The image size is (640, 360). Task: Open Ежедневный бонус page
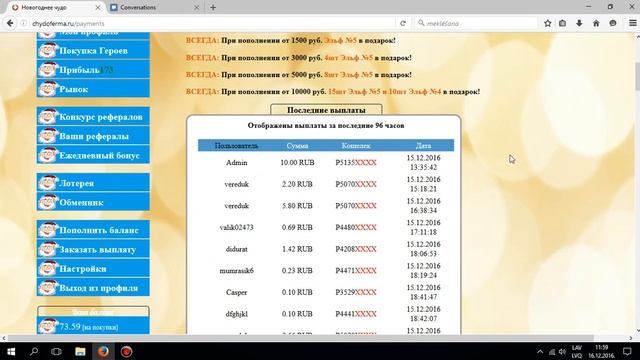tap(93, 155)
